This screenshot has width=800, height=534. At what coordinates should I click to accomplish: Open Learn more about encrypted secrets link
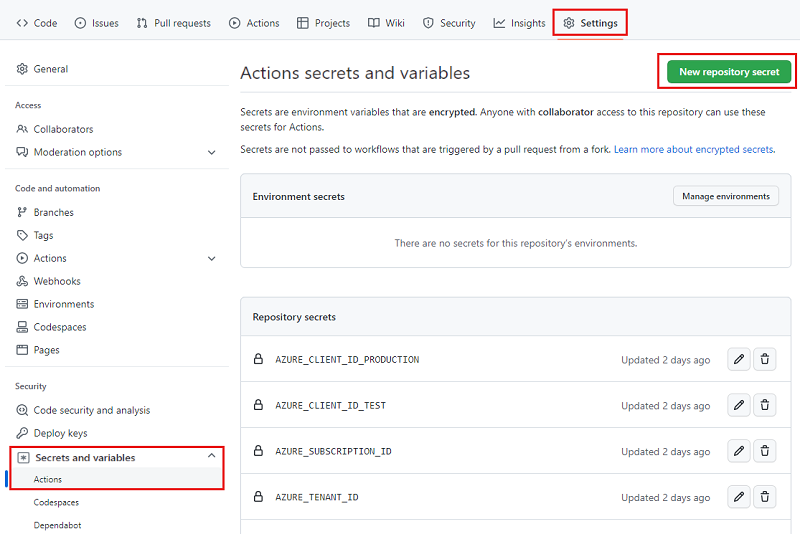click(694, 149)
